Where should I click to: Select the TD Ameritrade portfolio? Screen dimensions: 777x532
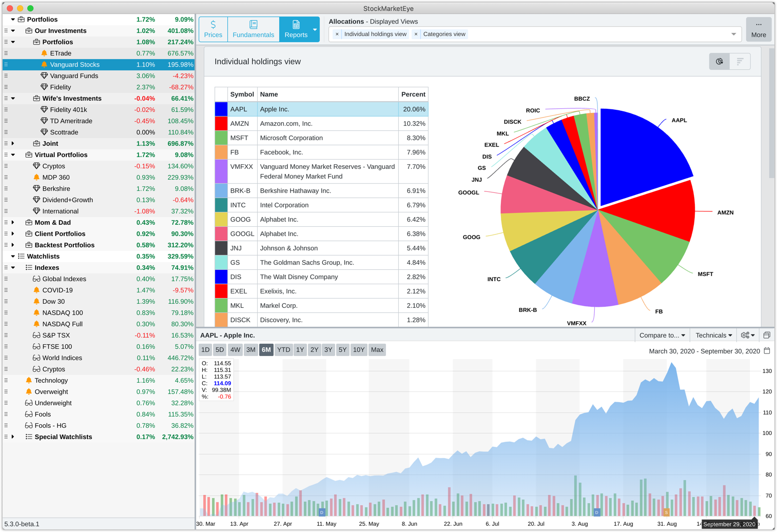(99, 121)
